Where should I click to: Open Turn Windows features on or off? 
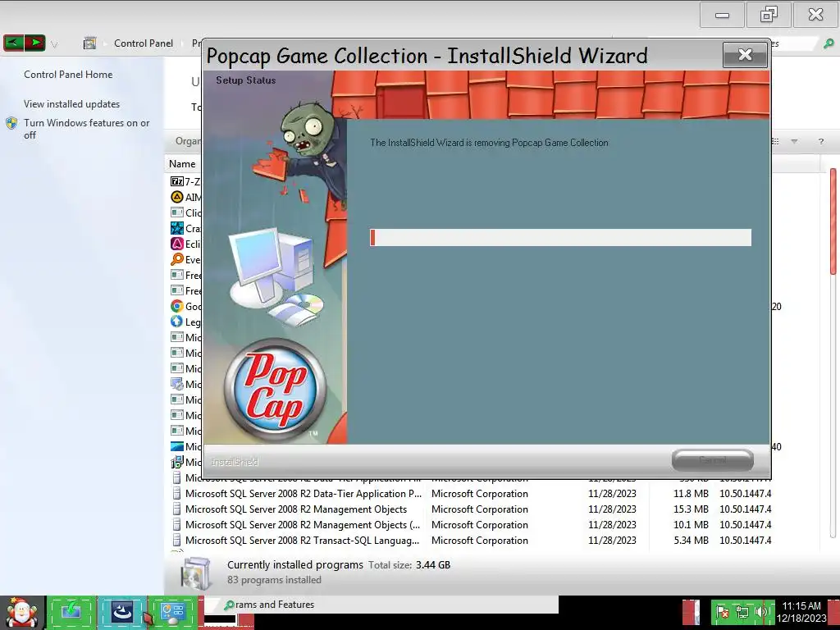tap(86, 129)
